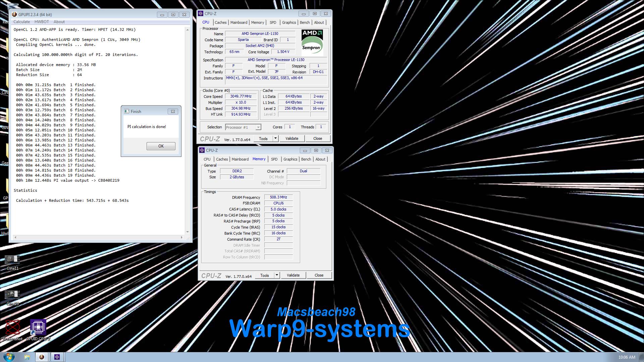Click the Code Name Sparta field
Screen dimensions: 644x362
pos(243,40)
